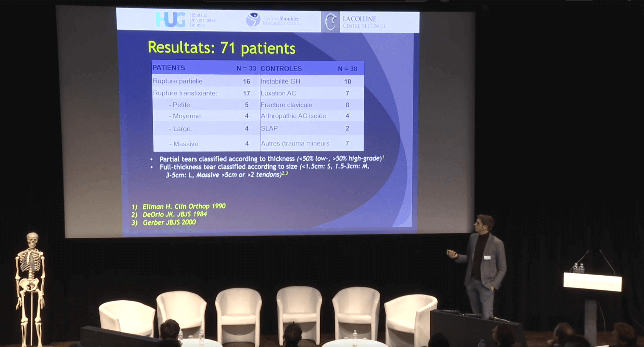Click the "Full-thickness tear classified according to size" bullet
Image resolution: width=644 pixels, height=347 pixels.
(264, 167)
